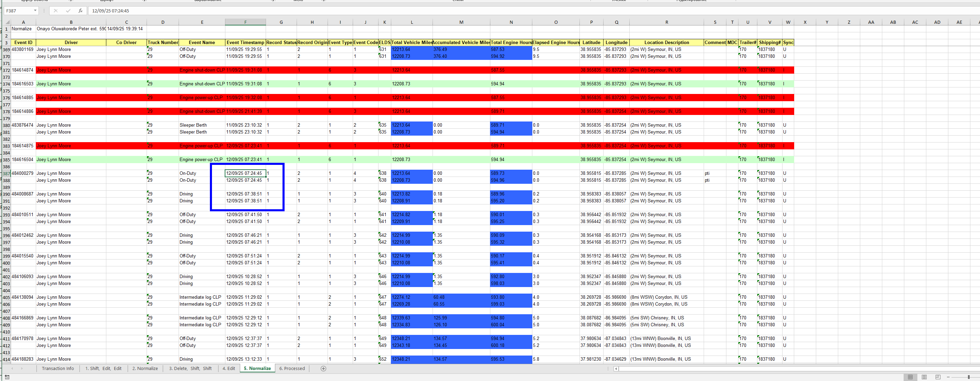Click the zoom out minus button
This screenshot has height=381, width=980.
tap(948, 377)
